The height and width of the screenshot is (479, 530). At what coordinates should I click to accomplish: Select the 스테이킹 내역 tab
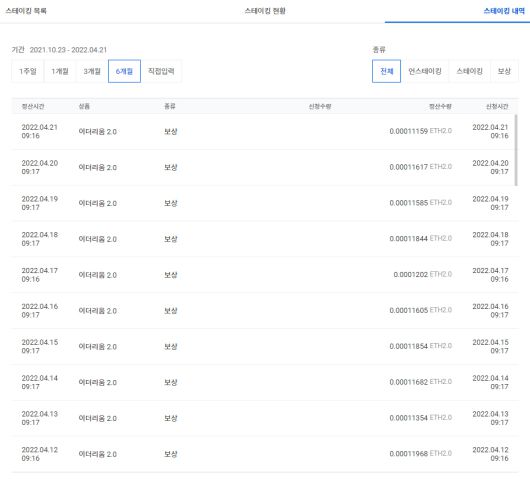(504, 11)
